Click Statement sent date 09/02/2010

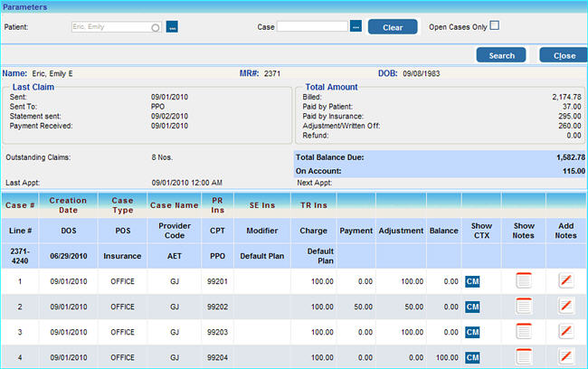169,117
